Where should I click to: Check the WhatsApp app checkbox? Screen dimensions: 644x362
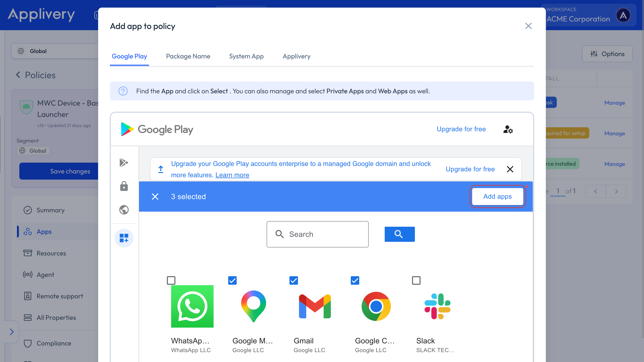click(x=171, y=280)
